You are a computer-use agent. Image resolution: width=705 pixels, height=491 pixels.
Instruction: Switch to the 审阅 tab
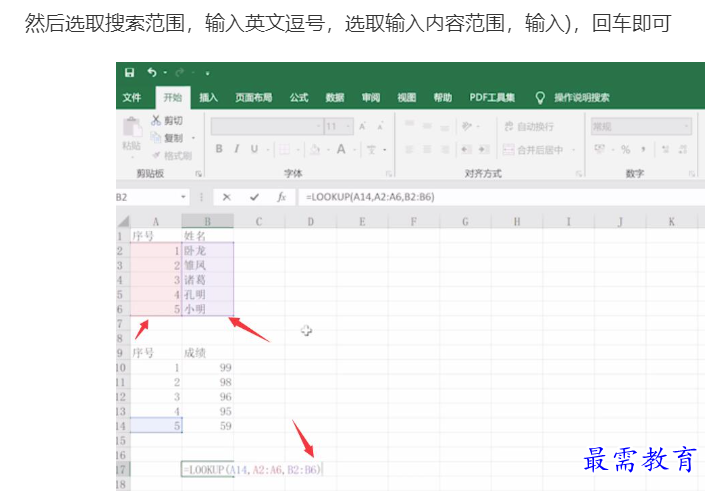coord(371,98)
